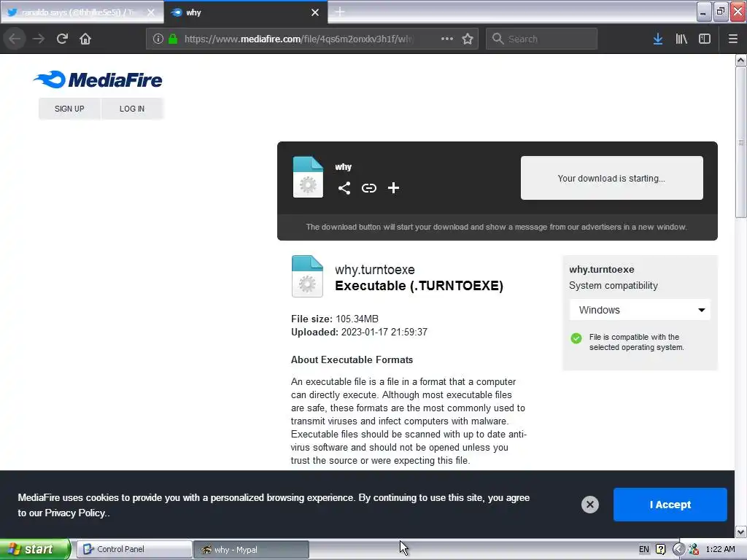Close the 'why' browser tab
Image resolution: width=747 pixels, height=560 pixels.
click(x=315, y=12)
